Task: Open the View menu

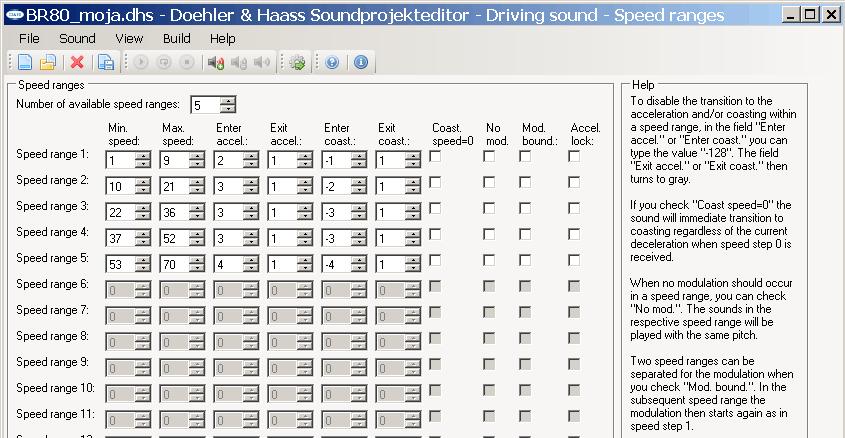Action: pyautogui.click(x=129, y=39)
